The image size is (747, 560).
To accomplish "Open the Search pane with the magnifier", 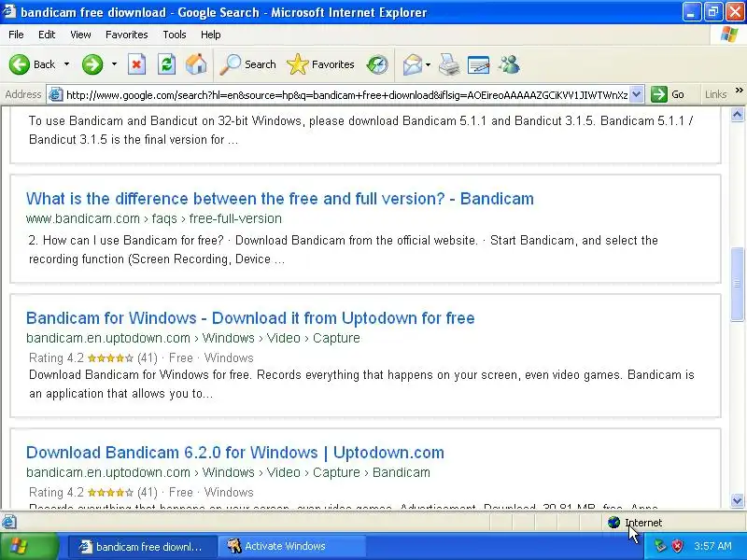I will click(247, 64).
